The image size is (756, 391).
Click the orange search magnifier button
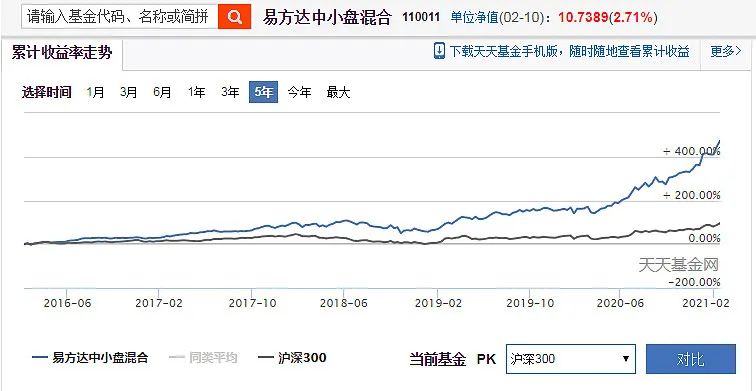coord(234,17)
